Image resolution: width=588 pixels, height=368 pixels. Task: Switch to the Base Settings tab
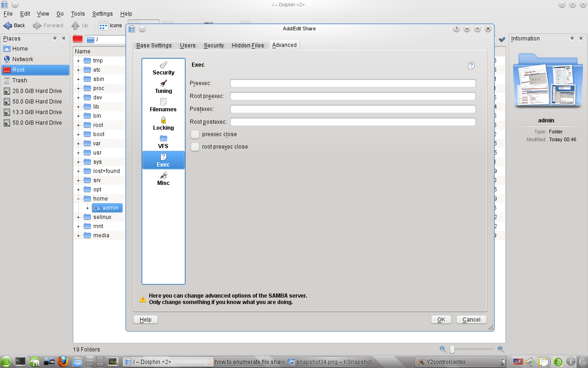click(x=154, y=46)
